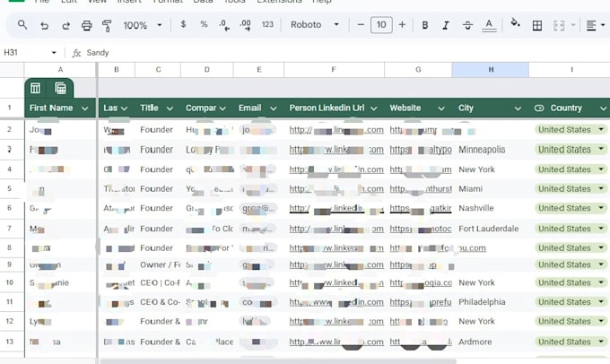Format as percent
The height and width of the screenshot is (364, 610).
pyautogui.click(x=204, y=24)
